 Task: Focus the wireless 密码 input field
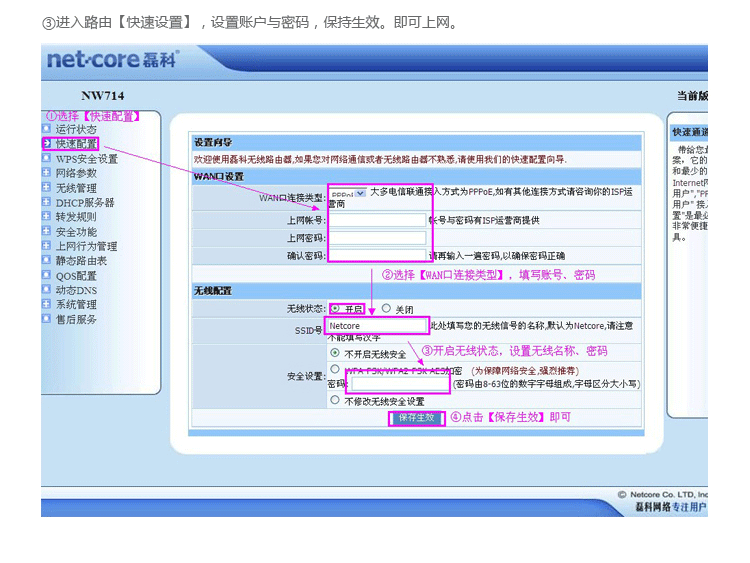tap(401, 384)
